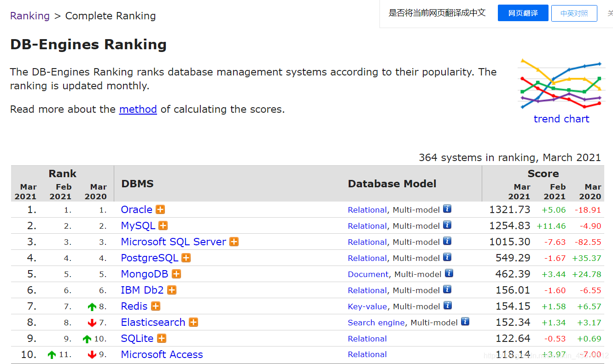Click Oracle's score 1321.73
The width and height of the screenshot is (613, 364).
point(510,209)
